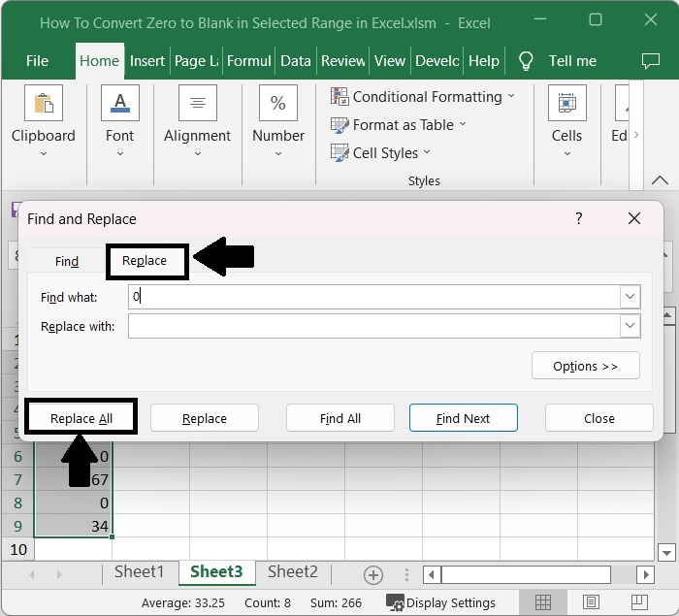Image resolution: width=679 pixels, height=616 pixels.
Task: Switch to the Insert tab
Action: [x=147, y=61]
